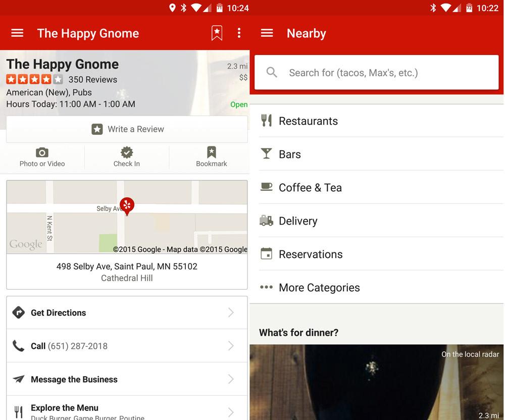
Task: Expand the Call (651) 287-2018 chevron
Action: [x=231, y=346]
